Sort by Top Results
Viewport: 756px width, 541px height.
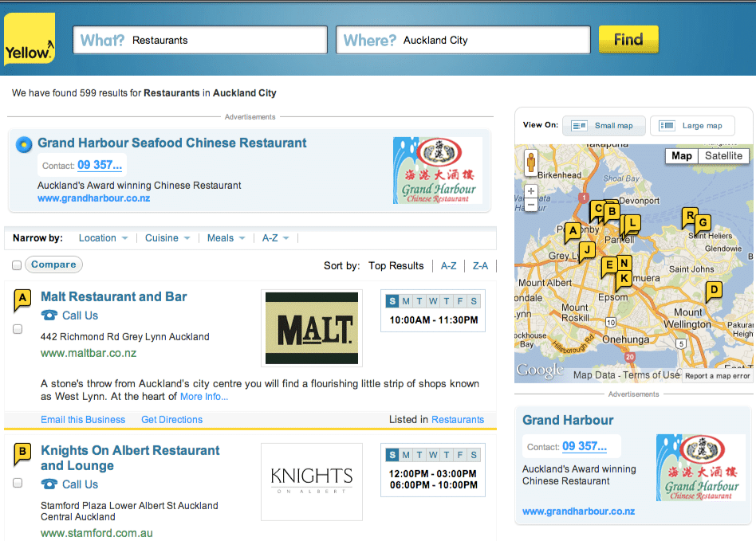click(x=396, y=266)
